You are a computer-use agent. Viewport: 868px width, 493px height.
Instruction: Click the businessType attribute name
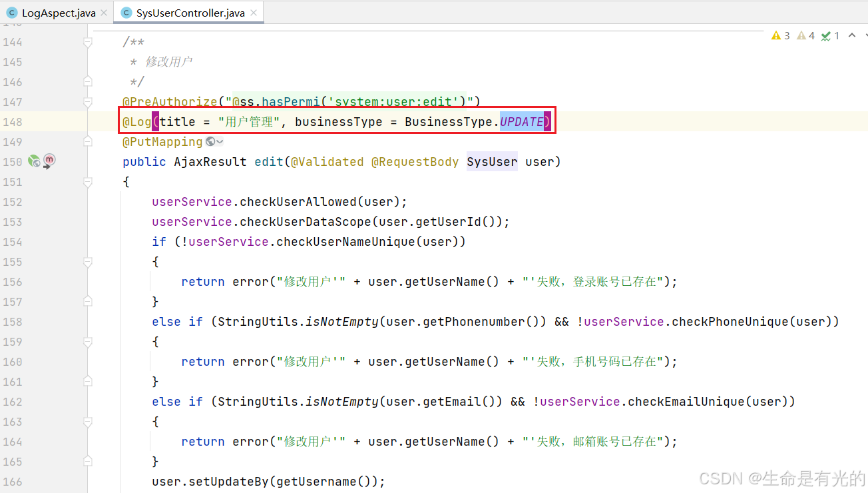point(339,122)
